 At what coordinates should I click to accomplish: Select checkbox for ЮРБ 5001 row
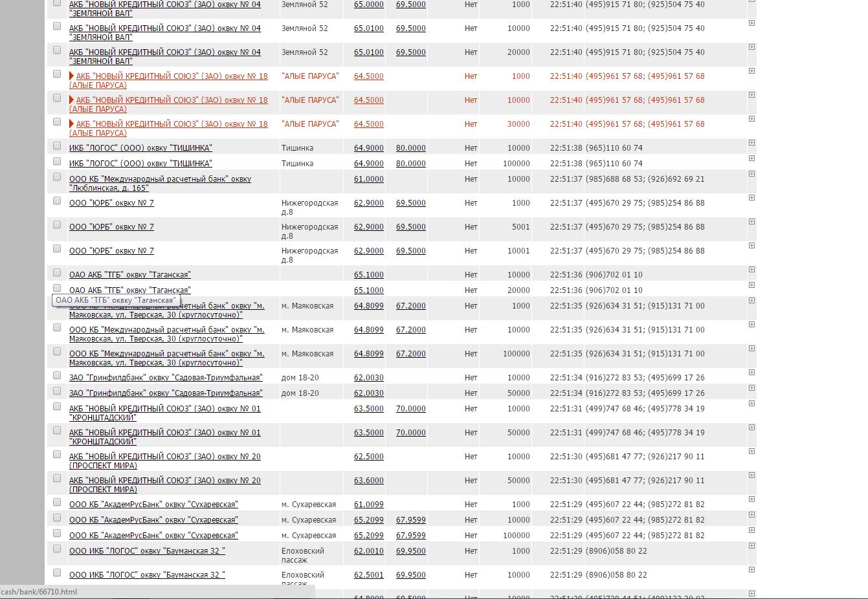pyautogui.click(x=57, y=224)
